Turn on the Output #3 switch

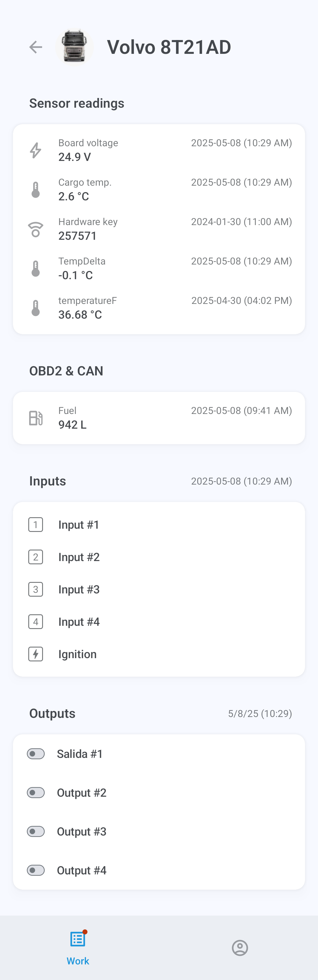coord(36,831)
